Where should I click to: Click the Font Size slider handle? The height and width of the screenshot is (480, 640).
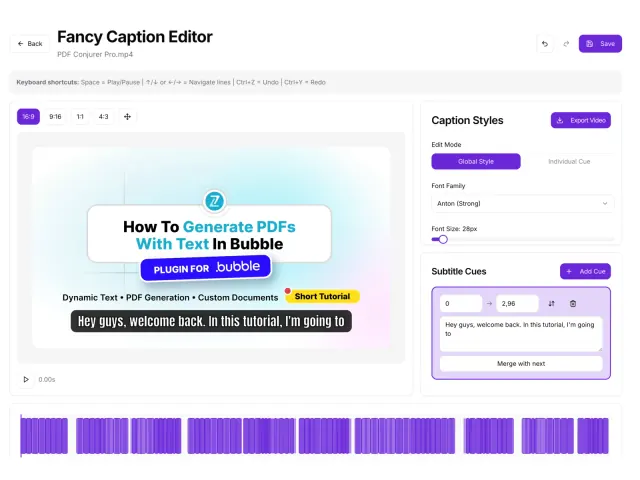(x=443, y=240)
